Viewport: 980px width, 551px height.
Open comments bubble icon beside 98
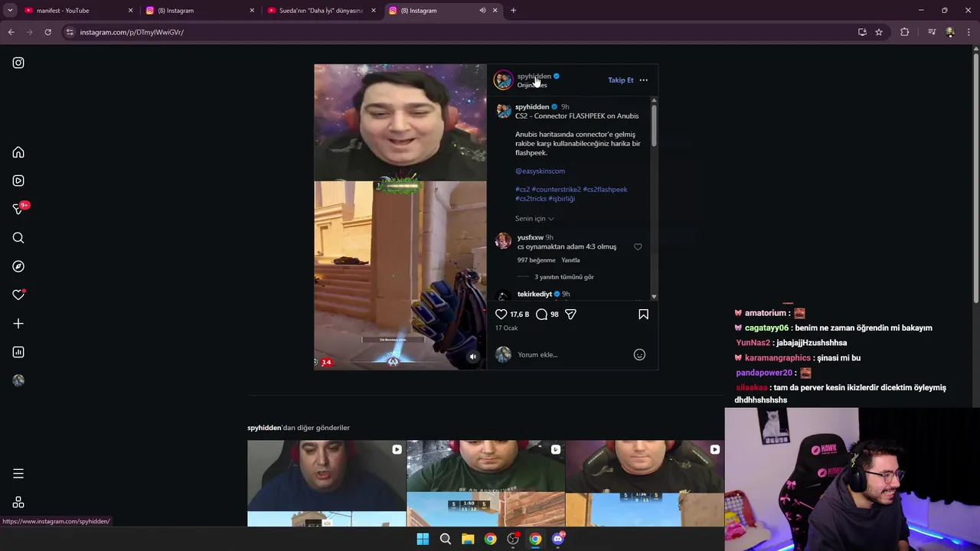pyautogui.click(x=541, y=314)
